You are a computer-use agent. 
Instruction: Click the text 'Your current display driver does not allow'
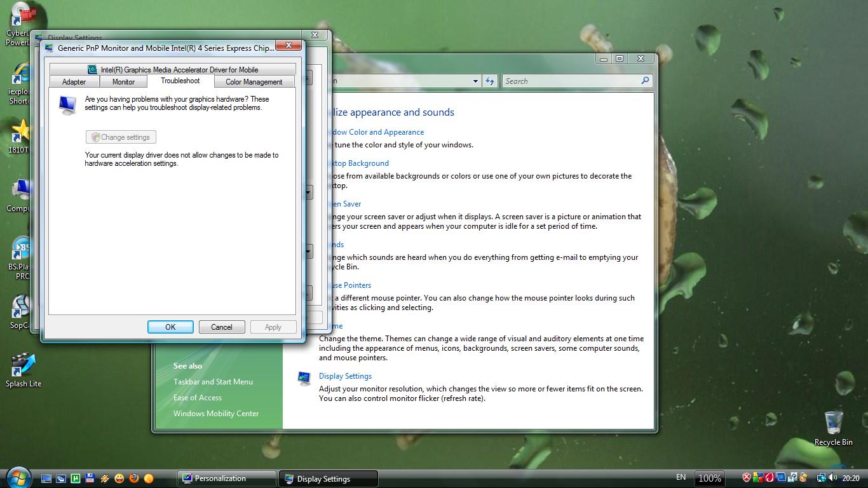coord(150,155)
